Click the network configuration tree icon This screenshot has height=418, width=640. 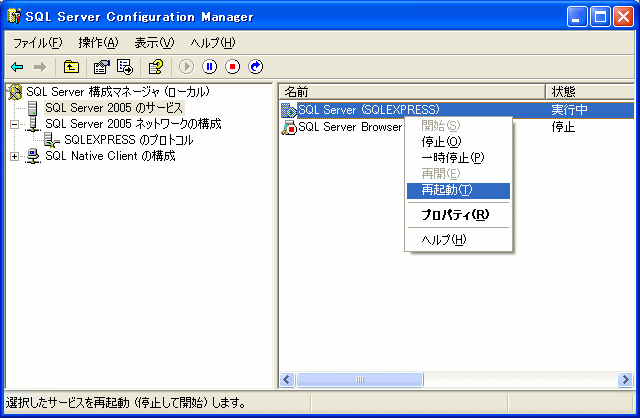pyautogui.click(x=33, y=124)
